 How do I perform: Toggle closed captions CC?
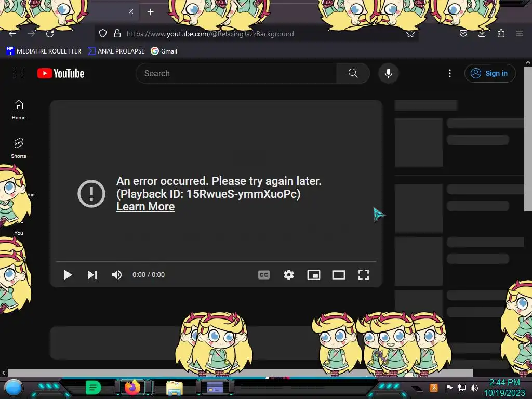coord(264,275)
